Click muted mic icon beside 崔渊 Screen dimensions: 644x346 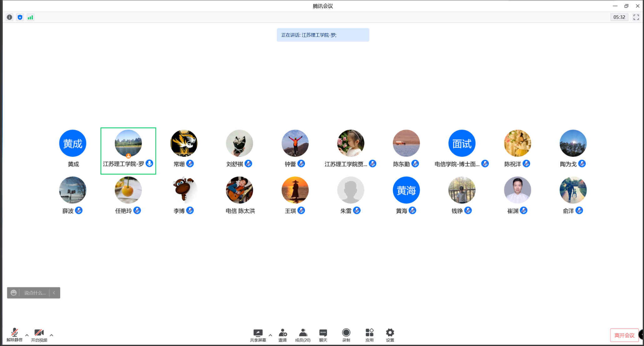pyautogui.click(x=524, y=210)
